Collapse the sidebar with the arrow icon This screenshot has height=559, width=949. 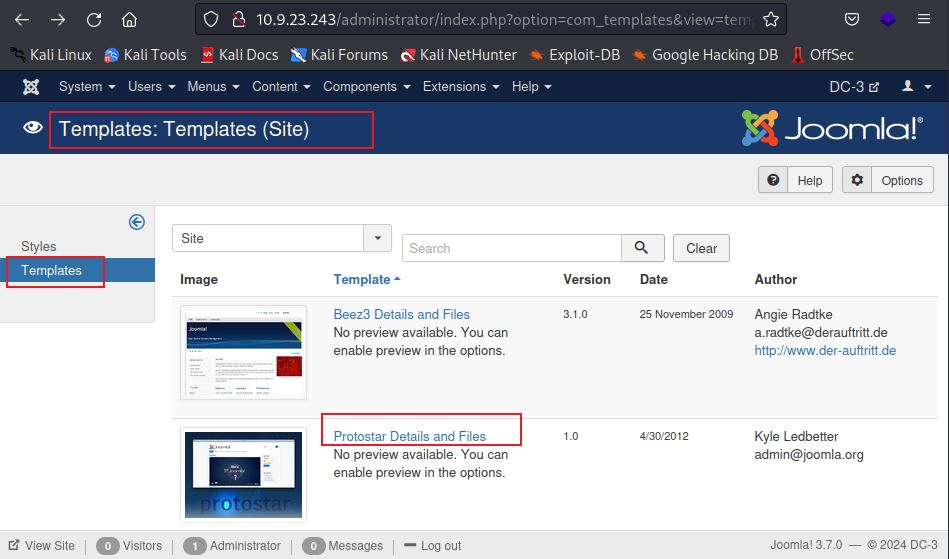137,222
